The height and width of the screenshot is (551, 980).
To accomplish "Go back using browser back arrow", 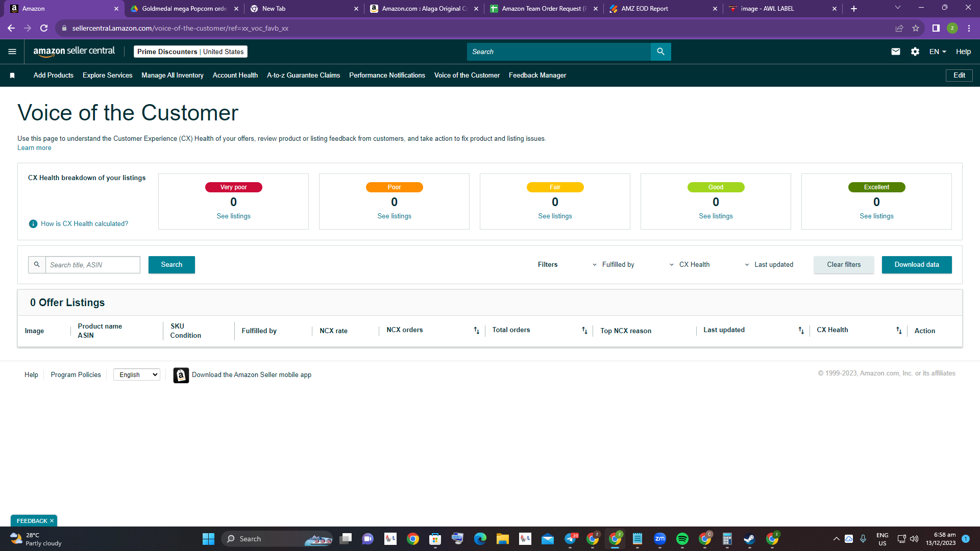I will [x=11, y=28].
